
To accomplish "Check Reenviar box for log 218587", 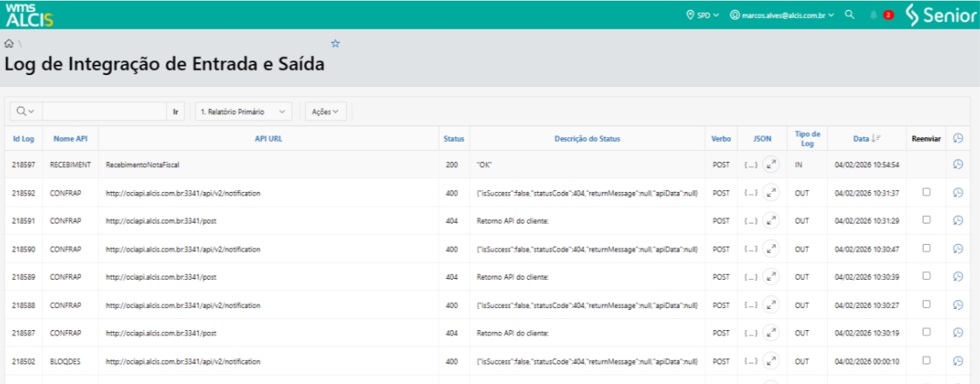I will (x=926, y=332).
